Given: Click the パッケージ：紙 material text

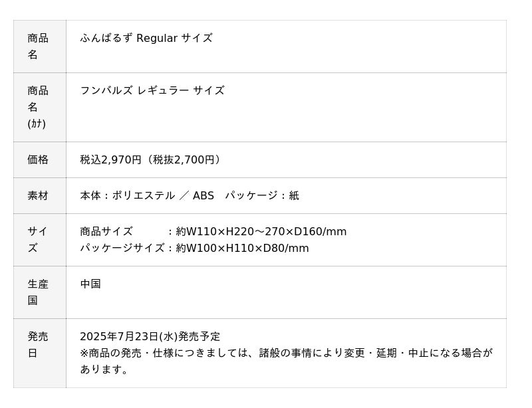Looking at the screenshot, I should (x=262, y=195).
